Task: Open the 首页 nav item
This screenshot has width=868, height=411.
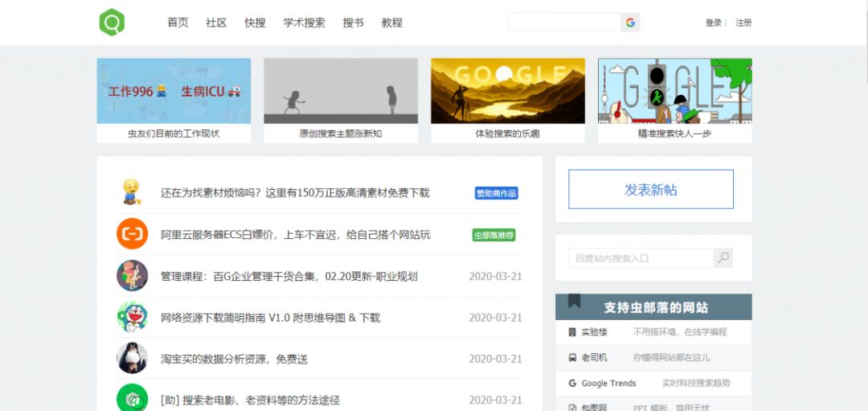Action: pos(178,23)
